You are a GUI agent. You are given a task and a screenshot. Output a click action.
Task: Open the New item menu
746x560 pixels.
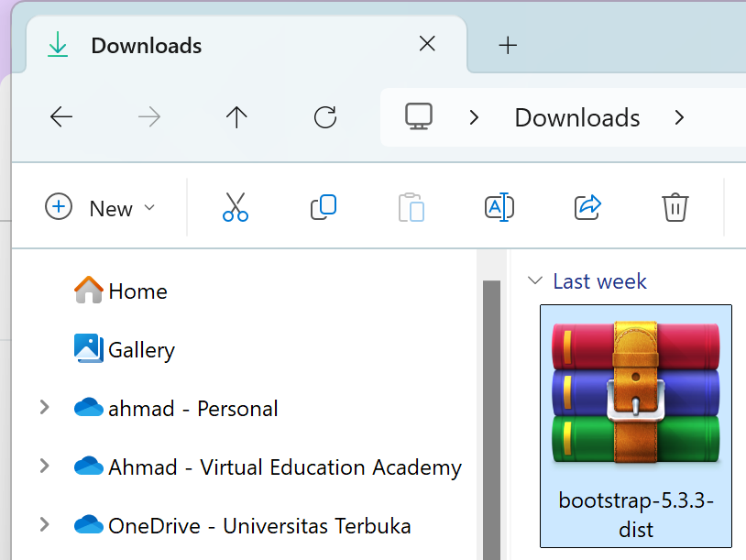(100, 207)
